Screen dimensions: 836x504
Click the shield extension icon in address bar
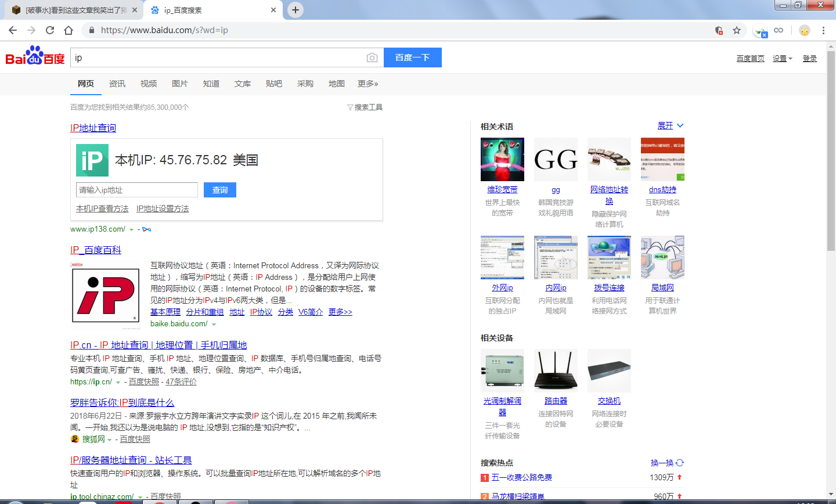click(719, 30)
